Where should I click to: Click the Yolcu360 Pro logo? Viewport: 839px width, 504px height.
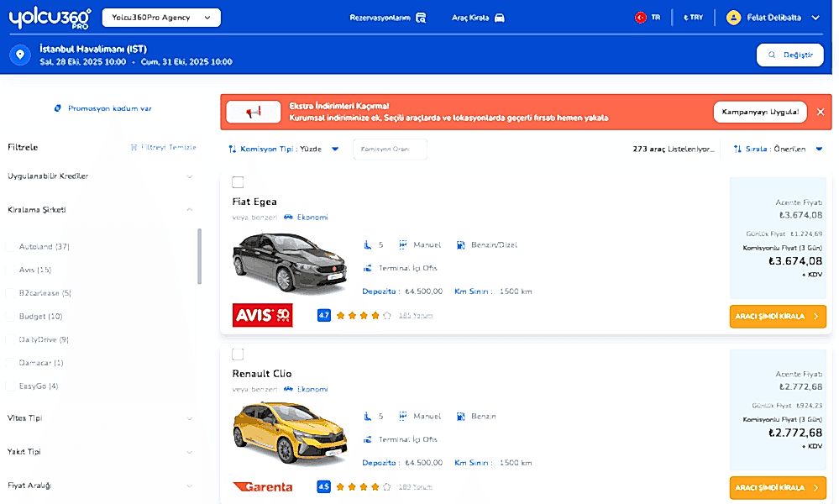[50, 18]
